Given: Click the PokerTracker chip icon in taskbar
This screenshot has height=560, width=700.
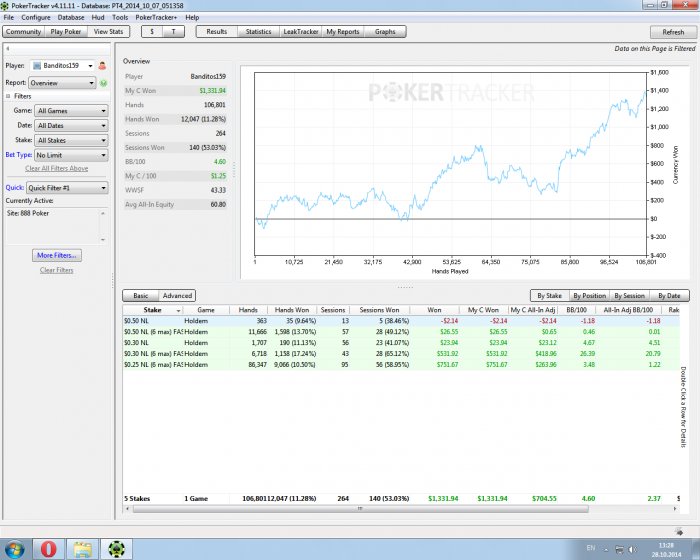Looking at the screenshot, I should click(118, 547).
